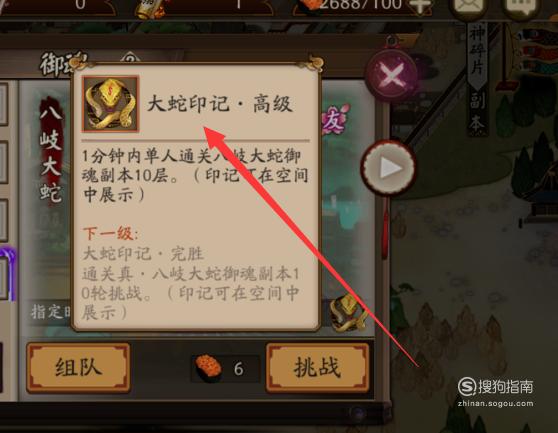Click the 组队 button

78,368
